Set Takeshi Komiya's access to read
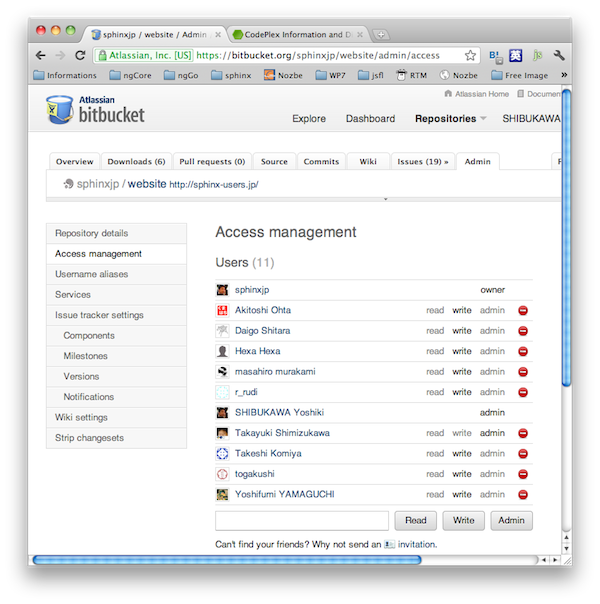 435,454
